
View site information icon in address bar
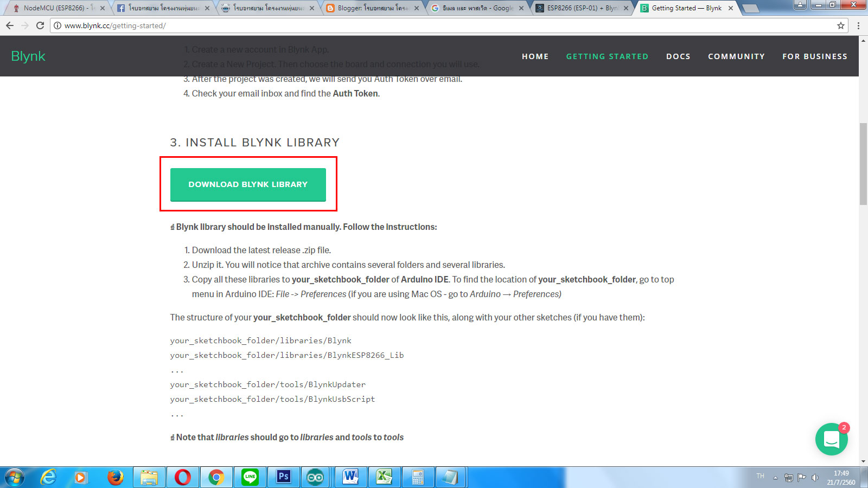58,25
